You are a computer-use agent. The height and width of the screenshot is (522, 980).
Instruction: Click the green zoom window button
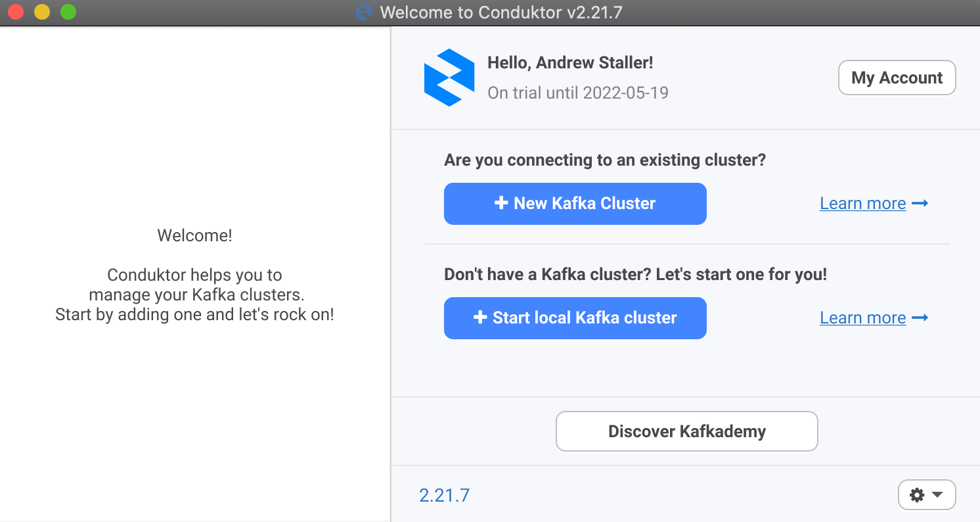click(x=68, y=11)
